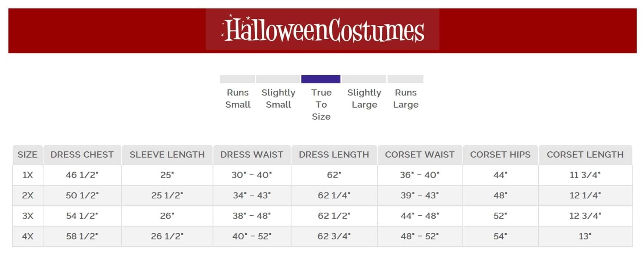
Task: Click the 3X size row label
Action: click(28, 216)
